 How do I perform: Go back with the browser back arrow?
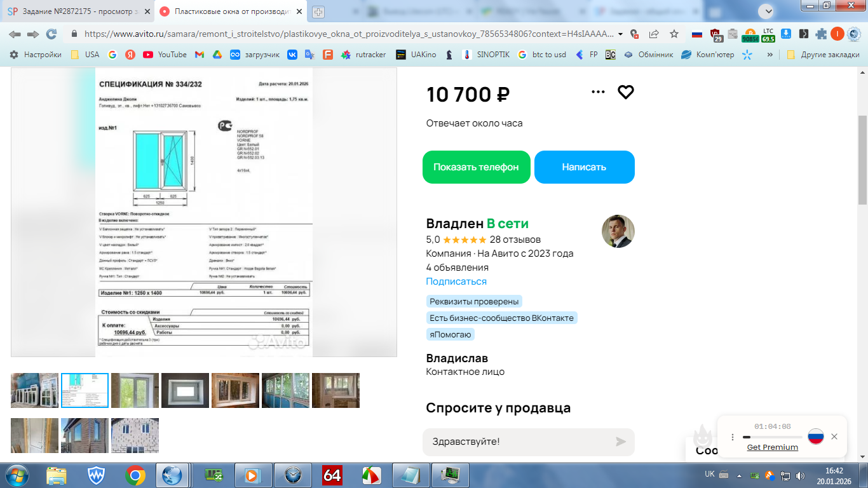[x=14, y=34]
